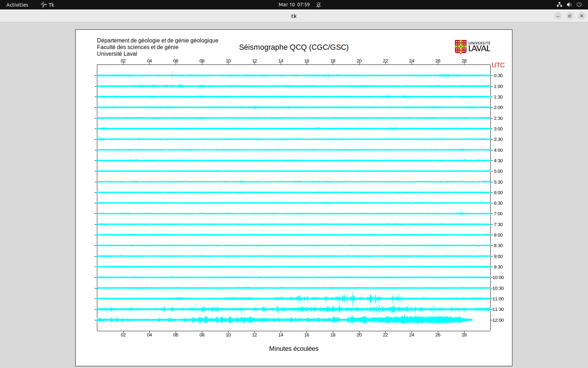The width and height of the screenshot is (588, 368).
Task: Click the Séismographe QCQ (CGC/GSC) title
Action: (294, 47)
